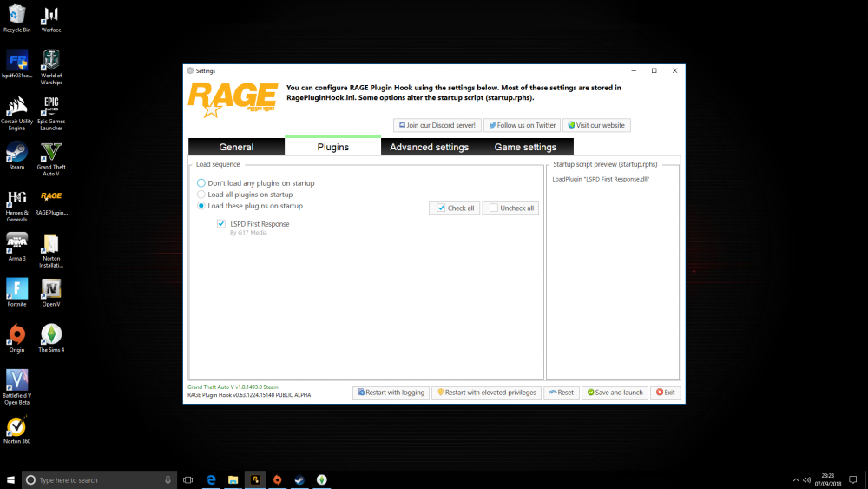Select the Plugins tab
Image resolution: width=868 pixels, height=489 pixels.
pos(332,147)
